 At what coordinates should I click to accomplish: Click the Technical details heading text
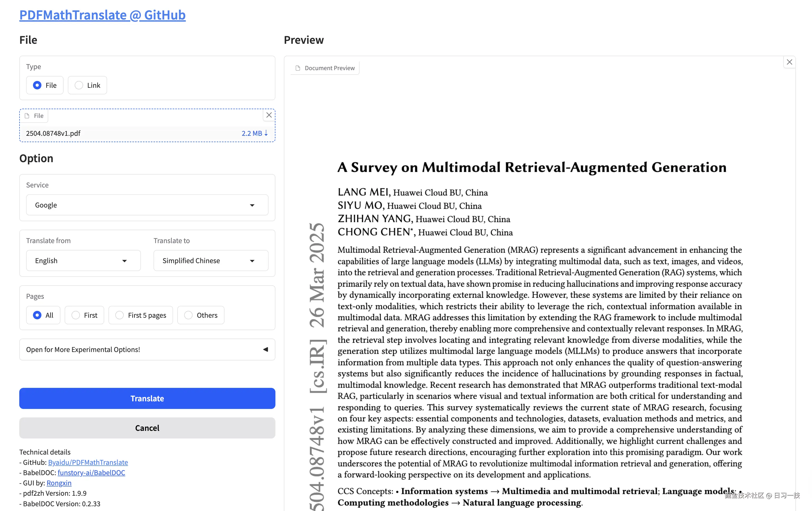click(x=45, y=452)
